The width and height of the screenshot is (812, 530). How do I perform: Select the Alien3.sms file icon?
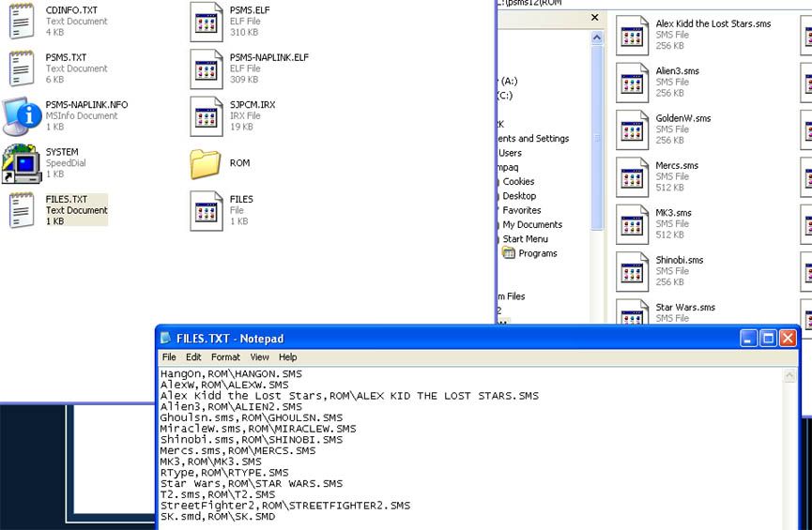[632, 83]
